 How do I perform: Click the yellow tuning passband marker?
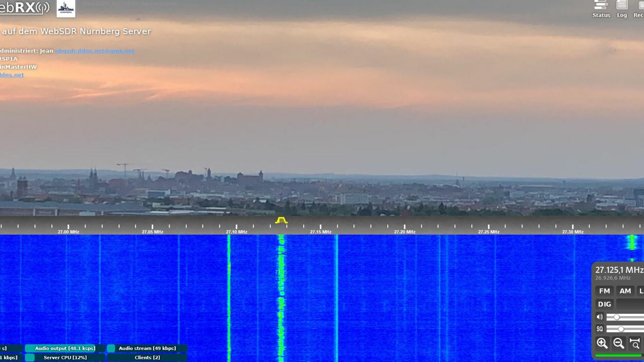coord(281,221)
